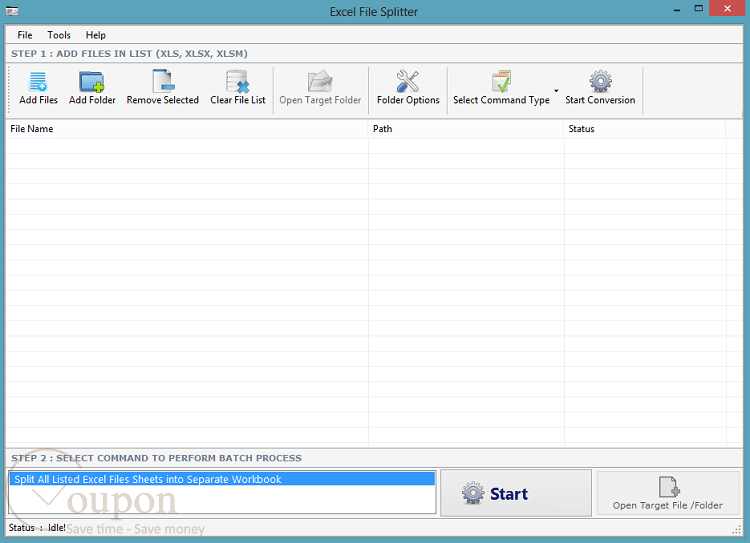
Task: Click the large Start button
Action: tap(516, 493)
